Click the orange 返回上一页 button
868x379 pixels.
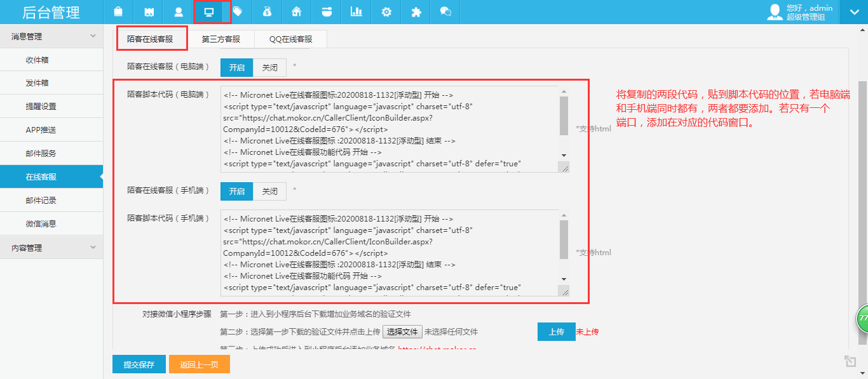click(x=199, y=364)
